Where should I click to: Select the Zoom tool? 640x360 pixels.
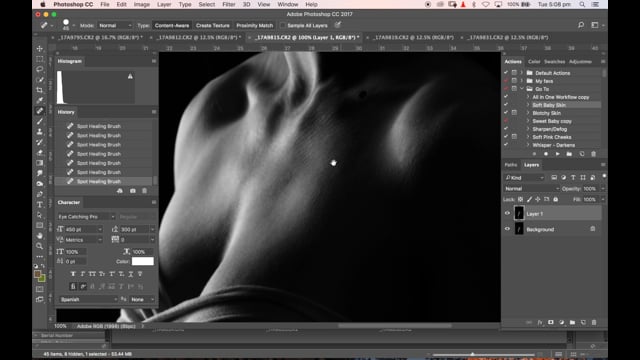(40, 246)
